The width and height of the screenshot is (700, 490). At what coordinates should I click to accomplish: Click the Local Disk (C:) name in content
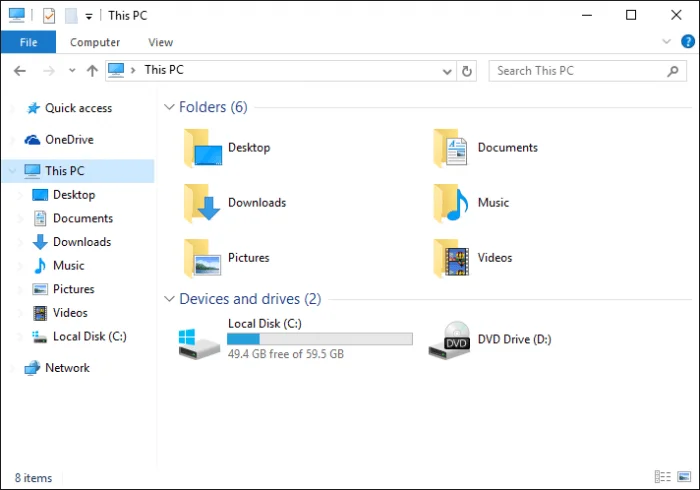[265, 324]
